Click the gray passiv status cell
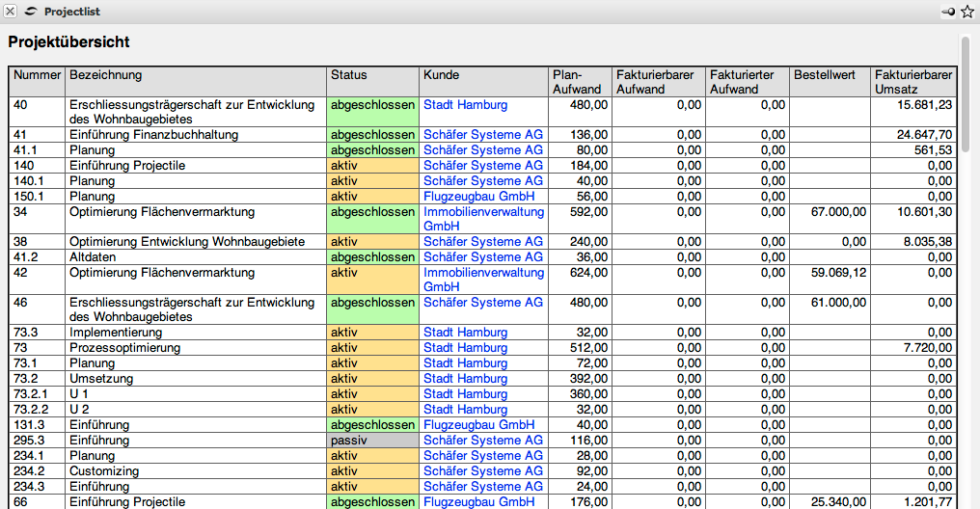 point(372,441)
